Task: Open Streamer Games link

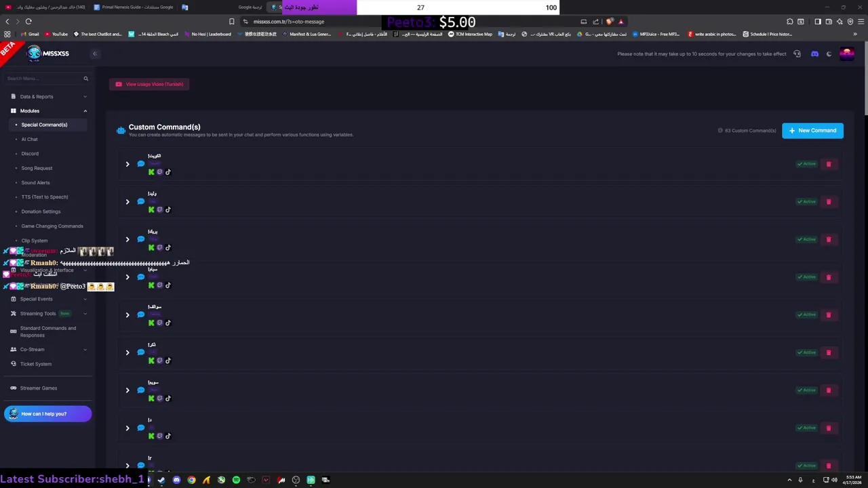Action: click(38, 388)
